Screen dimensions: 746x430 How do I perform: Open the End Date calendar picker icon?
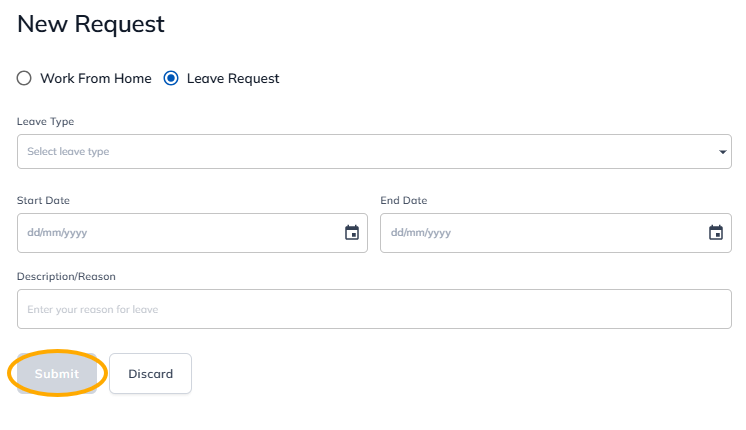pos(716,233)
